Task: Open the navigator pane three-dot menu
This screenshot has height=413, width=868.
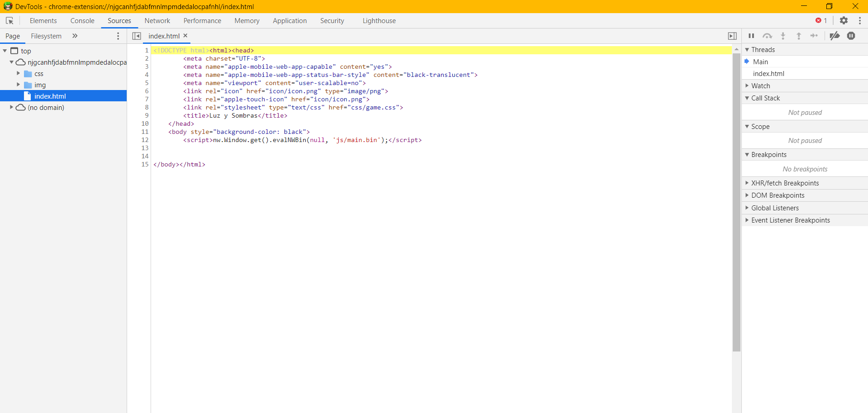Action: pyautogui.click(x=118, y=36)
